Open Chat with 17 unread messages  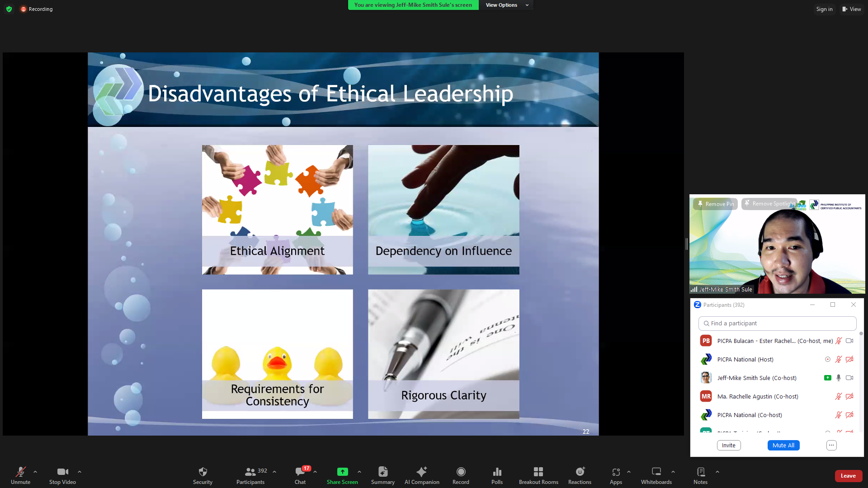(x=300, y=475)
